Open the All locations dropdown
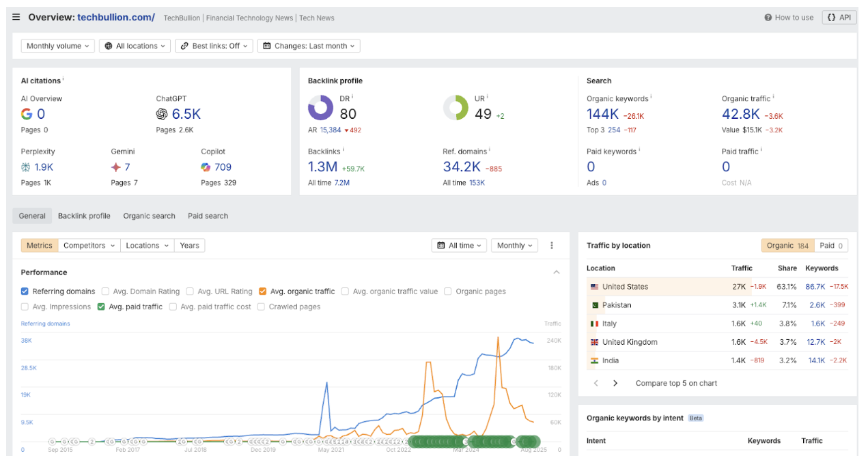This screenshot has height=471, width=868. 135,46
